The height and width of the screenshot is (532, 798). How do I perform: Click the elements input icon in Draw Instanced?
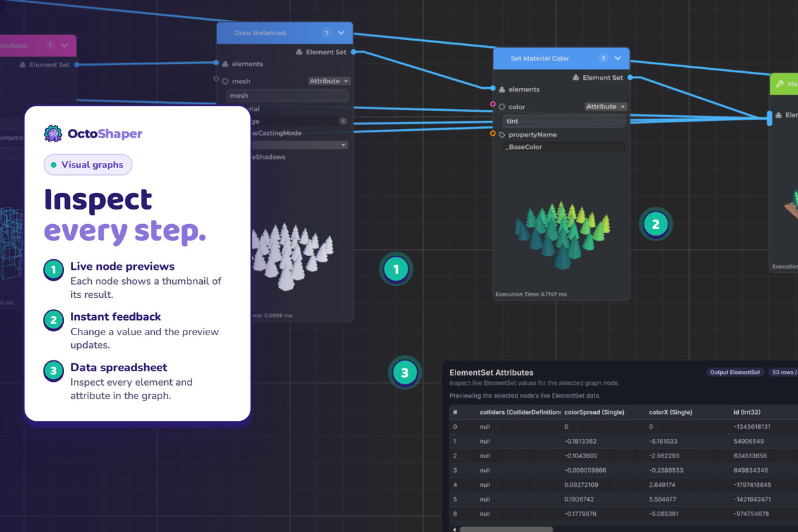[225, 64]
